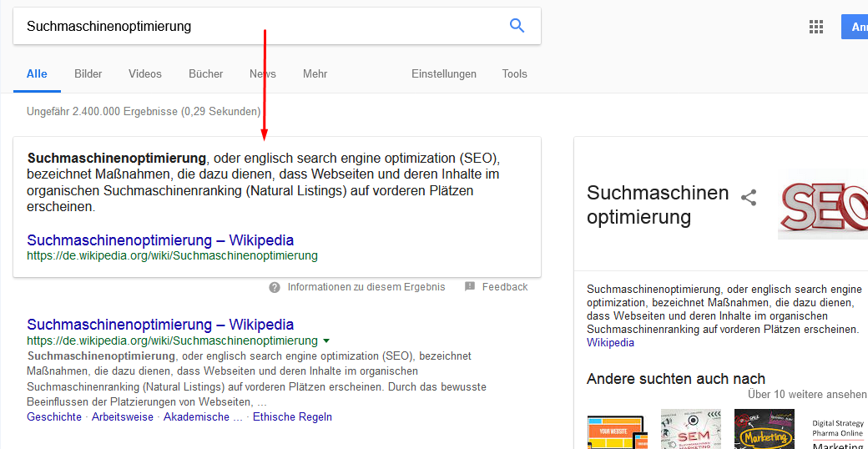Click the share icon in knowledge panel
The image size is (868, 449).
tap(749, 198)
